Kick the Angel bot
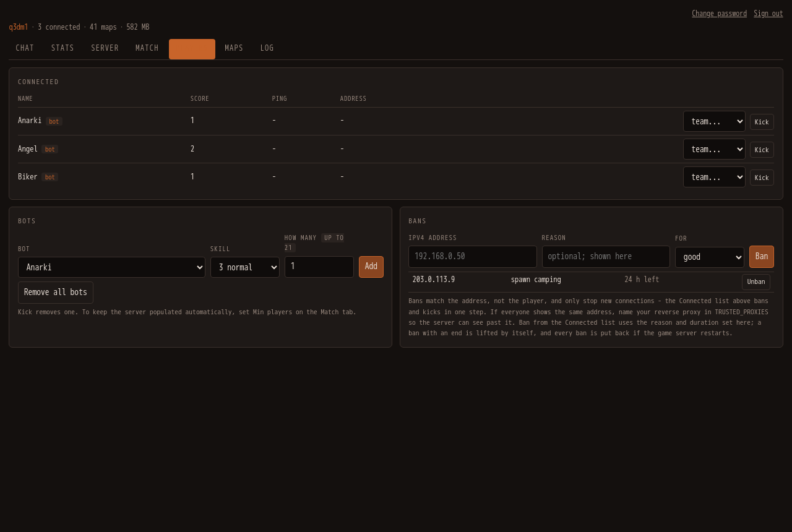 pos(762,150)
